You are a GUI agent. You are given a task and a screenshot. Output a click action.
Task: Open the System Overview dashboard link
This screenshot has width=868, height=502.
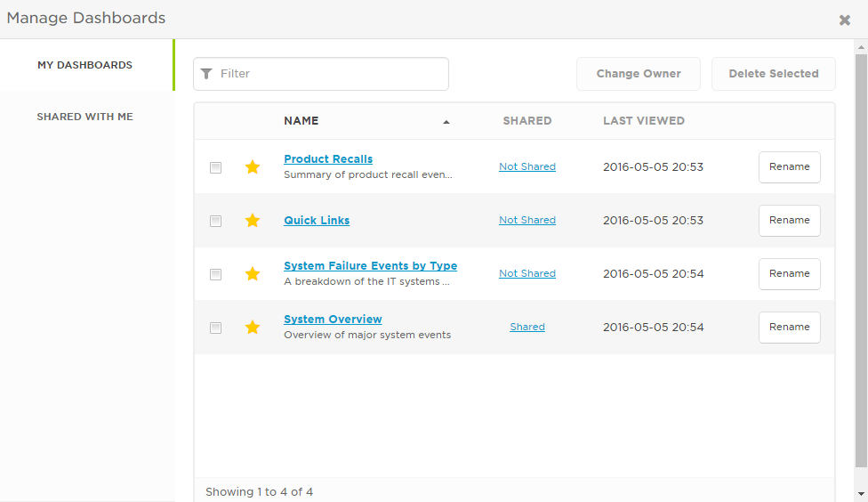[333, 320]
